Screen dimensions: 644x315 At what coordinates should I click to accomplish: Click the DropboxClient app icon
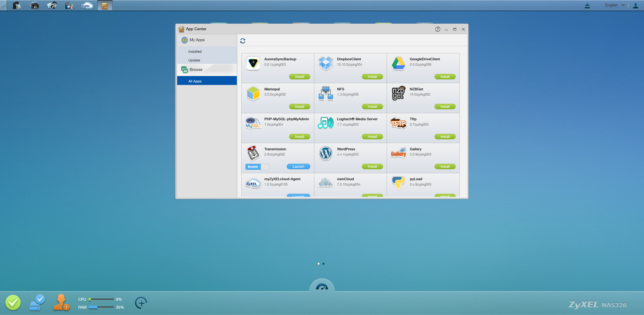coord(326,63)
